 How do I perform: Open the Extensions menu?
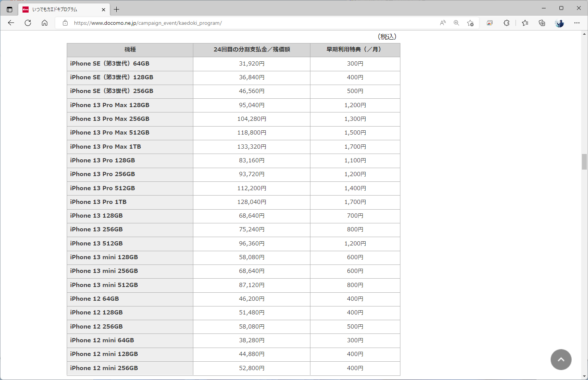pyautogui.click(x=506, y=23)
